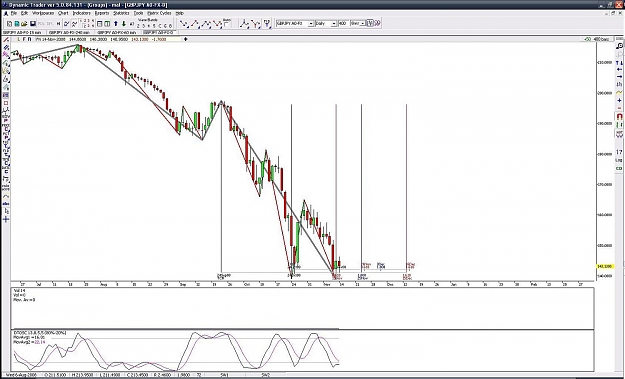
Task: Click the DTOSC indicator label
Action: [39, 332]
